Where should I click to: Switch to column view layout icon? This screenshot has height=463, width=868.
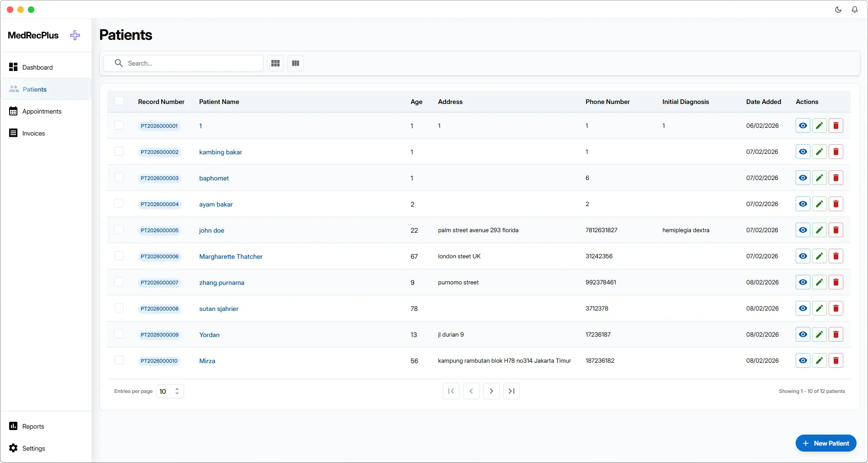[x=296, y=63]
